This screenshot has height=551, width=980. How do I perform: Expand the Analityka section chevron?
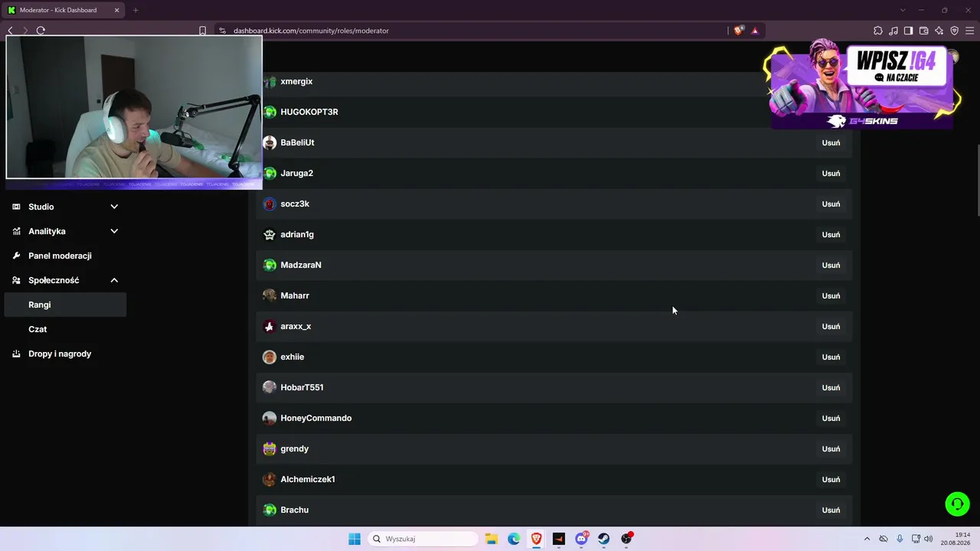(114, 231)
